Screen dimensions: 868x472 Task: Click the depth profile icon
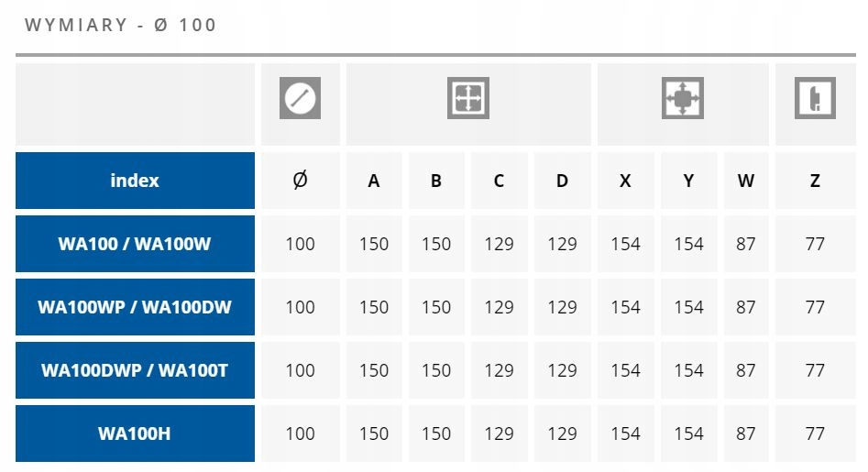click(x=815, y=98)
